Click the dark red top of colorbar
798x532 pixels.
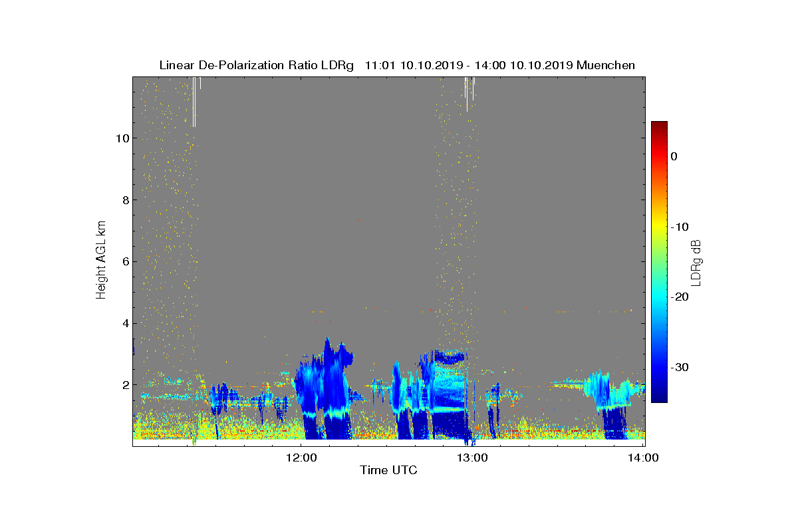pos(659,125)
